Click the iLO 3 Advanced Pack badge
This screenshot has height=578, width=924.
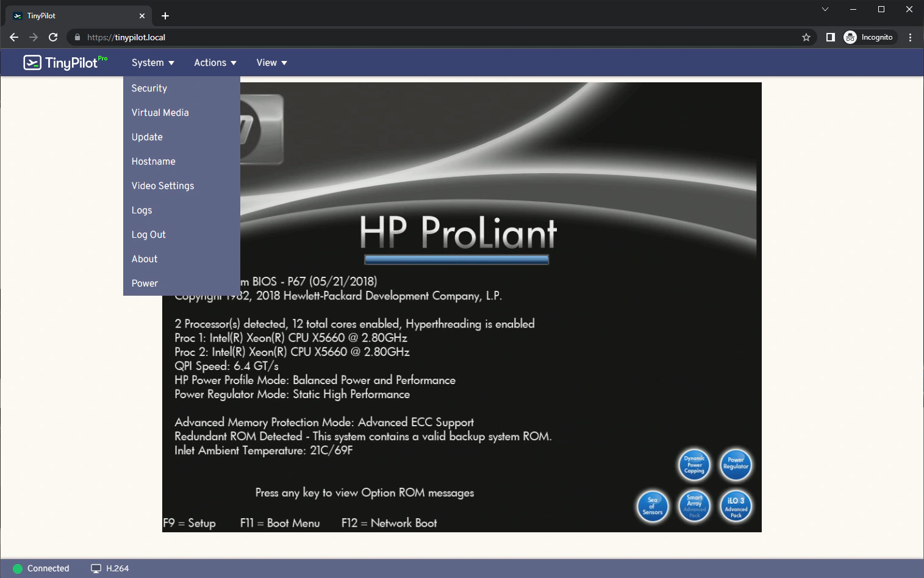(x=736, y=506)
